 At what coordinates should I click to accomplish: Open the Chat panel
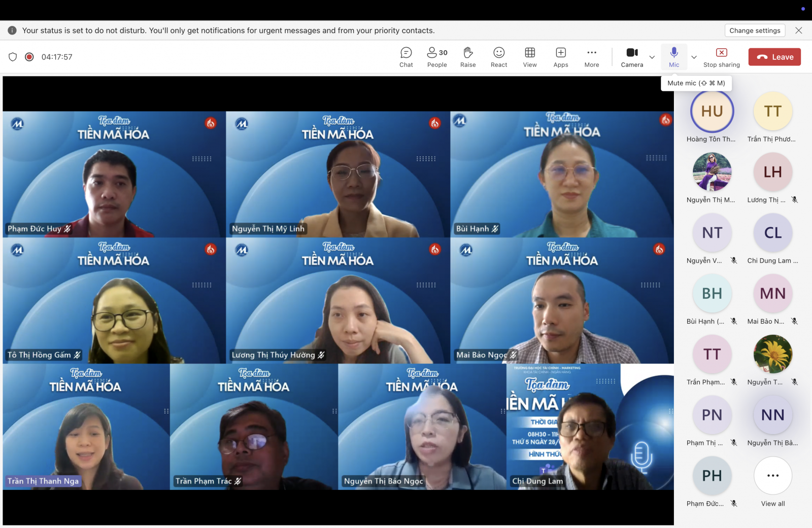(x=406, y=57)
